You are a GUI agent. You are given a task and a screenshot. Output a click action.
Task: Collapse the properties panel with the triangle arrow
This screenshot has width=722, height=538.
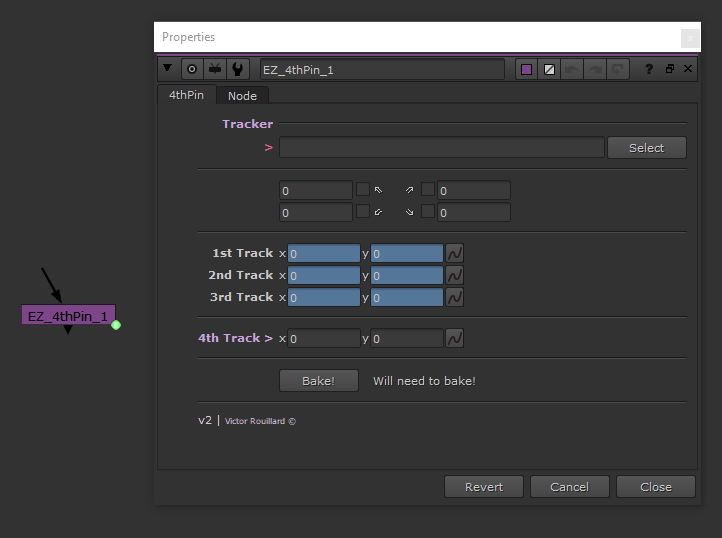click(168, 69)
